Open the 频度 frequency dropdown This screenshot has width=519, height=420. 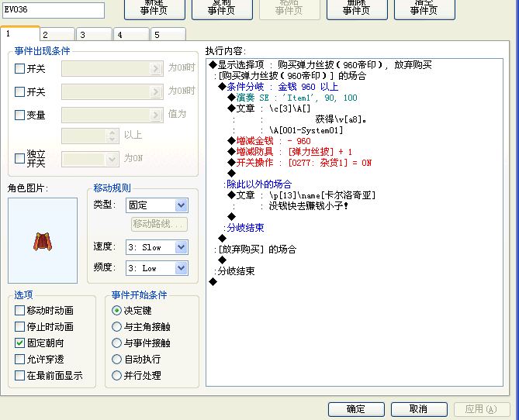click(157, 268)
